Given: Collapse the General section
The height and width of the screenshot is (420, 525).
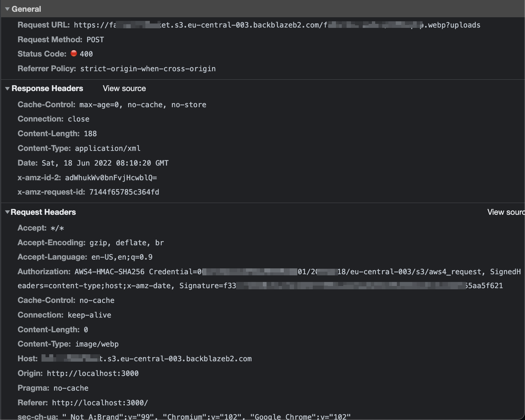Looking at the screenshot, I should coord(7,9).
